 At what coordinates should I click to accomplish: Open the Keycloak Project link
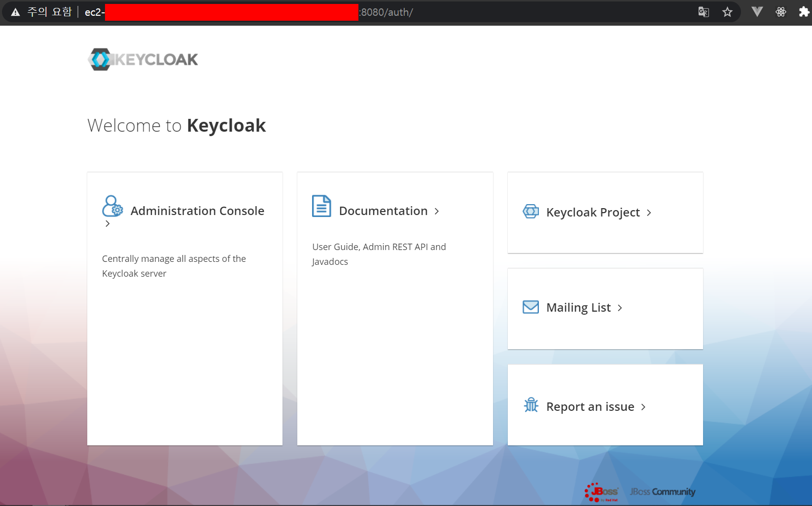tap(593, 213)
